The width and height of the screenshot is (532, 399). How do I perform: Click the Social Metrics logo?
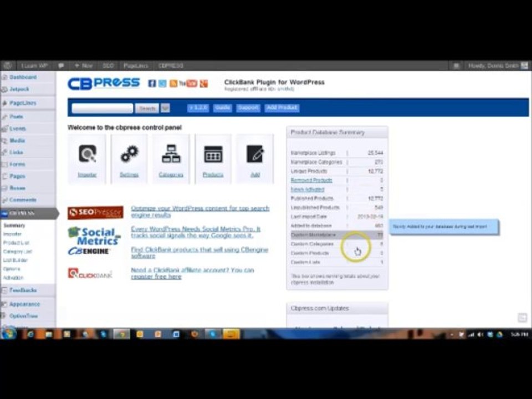(94, 236)
